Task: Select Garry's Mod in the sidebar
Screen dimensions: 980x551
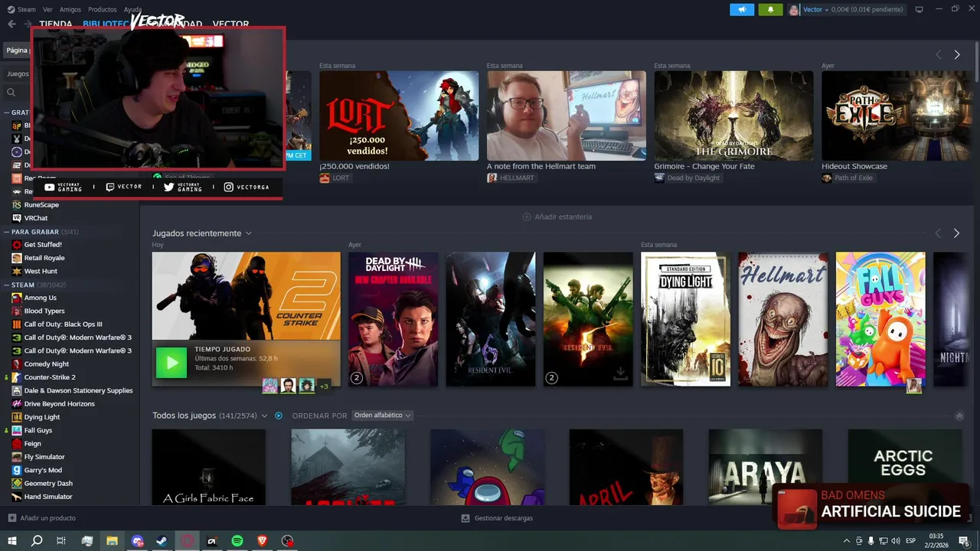Action: pyautogui.click(x=43, y=470)
